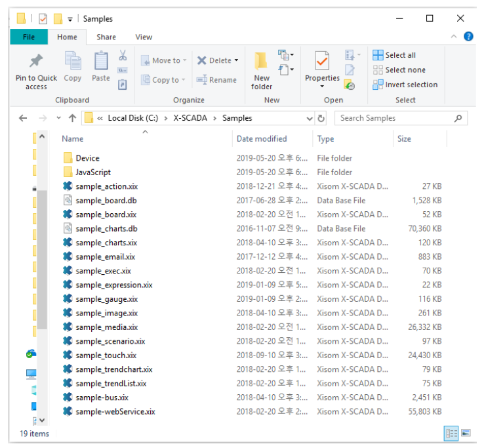Refresh the Samples folder view
Viewport: 486px width, 448px height.
click(321, 118)
